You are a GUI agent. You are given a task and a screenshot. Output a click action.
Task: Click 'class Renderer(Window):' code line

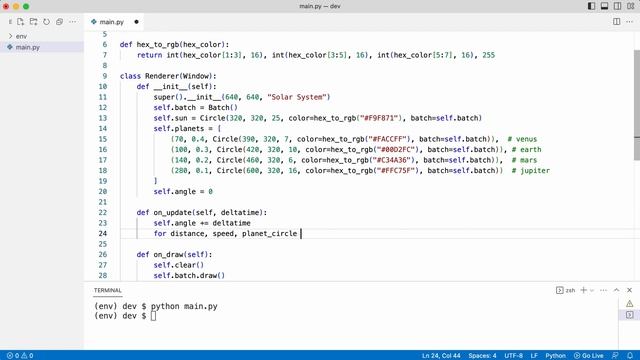pyautogui.click(x=168, y=76)
